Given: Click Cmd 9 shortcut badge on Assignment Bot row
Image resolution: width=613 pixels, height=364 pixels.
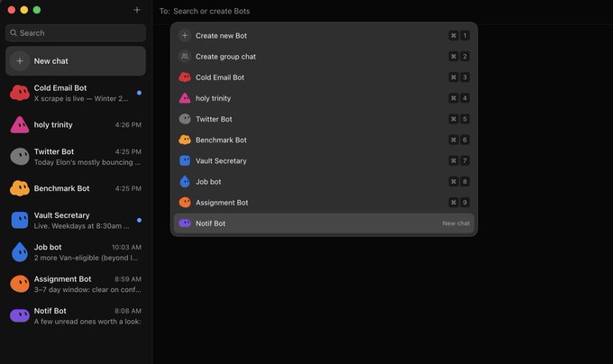Looking at the screenshot, I should click(460, 203).
